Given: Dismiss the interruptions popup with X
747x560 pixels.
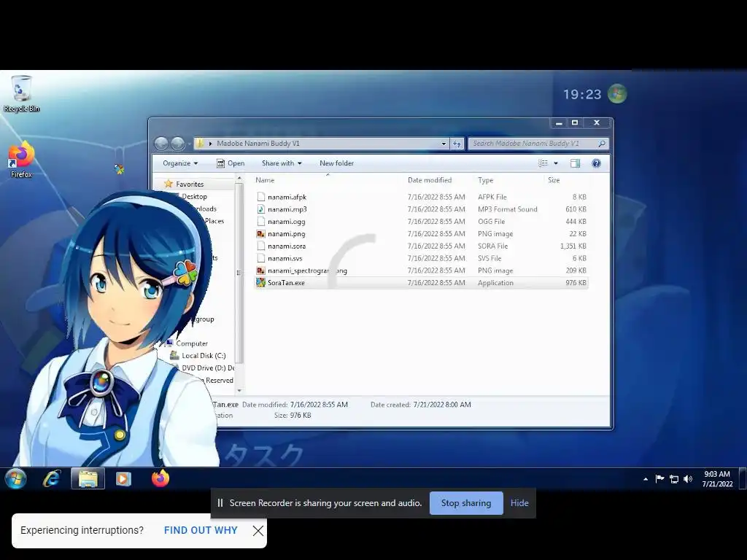Looking at the screenshot, I should (258, 531).
